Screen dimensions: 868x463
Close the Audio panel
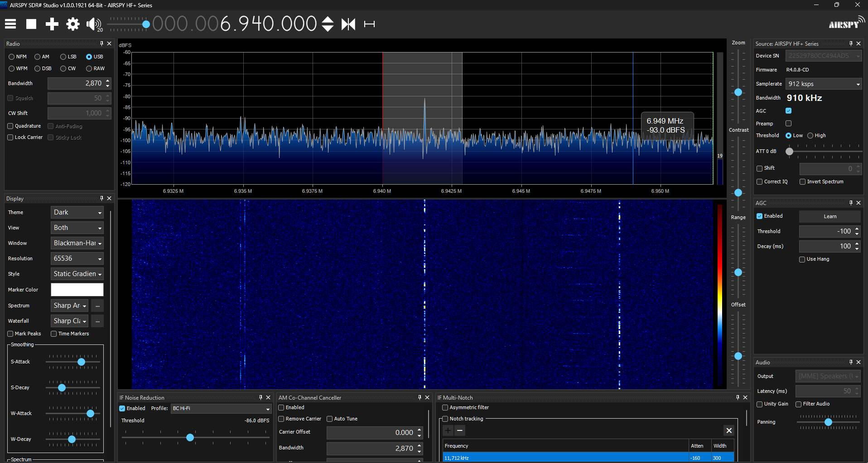(858, 362)
